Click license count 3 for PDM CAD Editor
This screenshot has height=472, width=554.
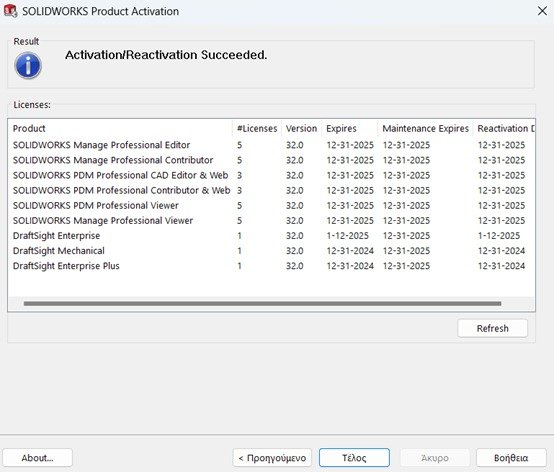(240, 175)
